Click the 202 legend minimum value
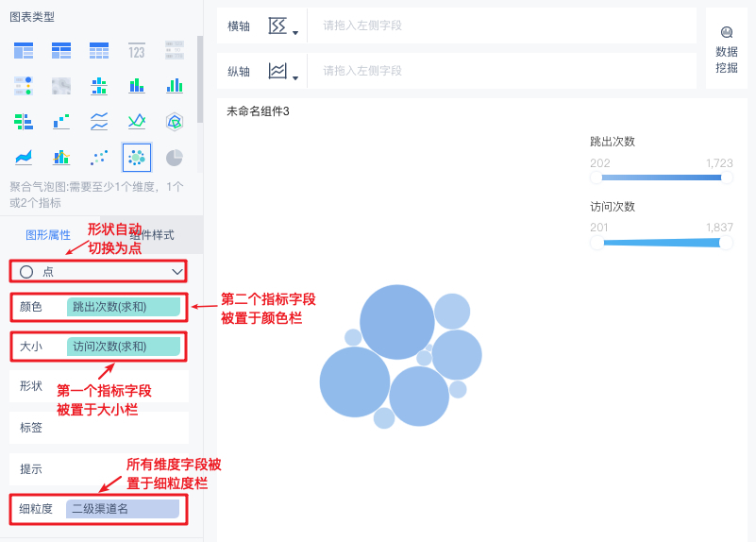The image size is (756, 542). pyautogui.click(x=599, y=163)
